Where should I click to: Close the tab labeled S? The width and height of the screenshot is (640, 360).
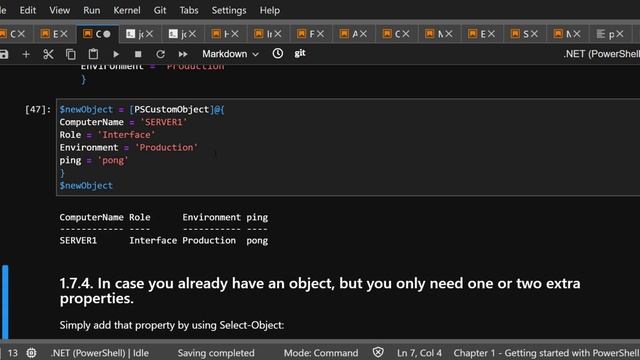tap(534, 34)
